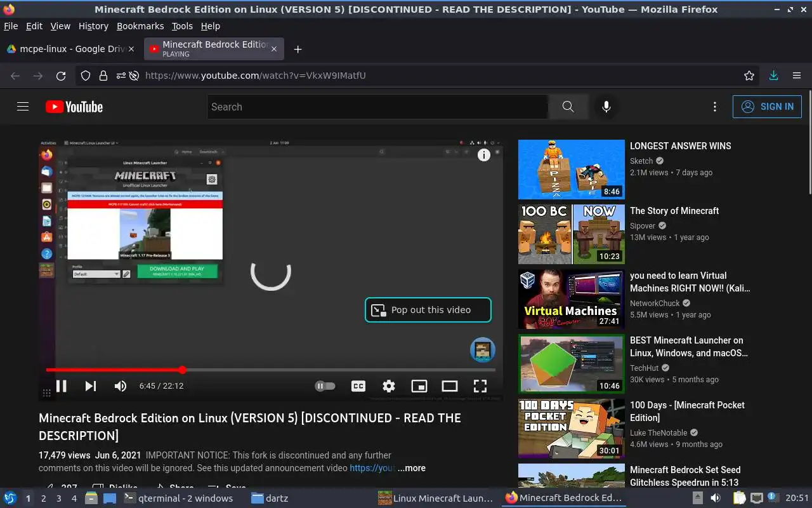
Task: Open the Virtual Machines video thumbnail
Action: [572, 299]
